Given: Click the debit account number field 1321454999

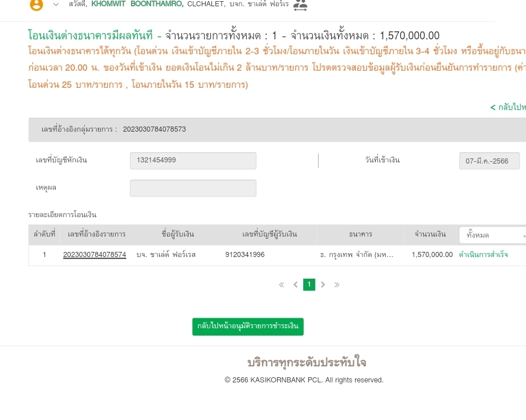Looking at the screenshot, I should tap(193, 161).
